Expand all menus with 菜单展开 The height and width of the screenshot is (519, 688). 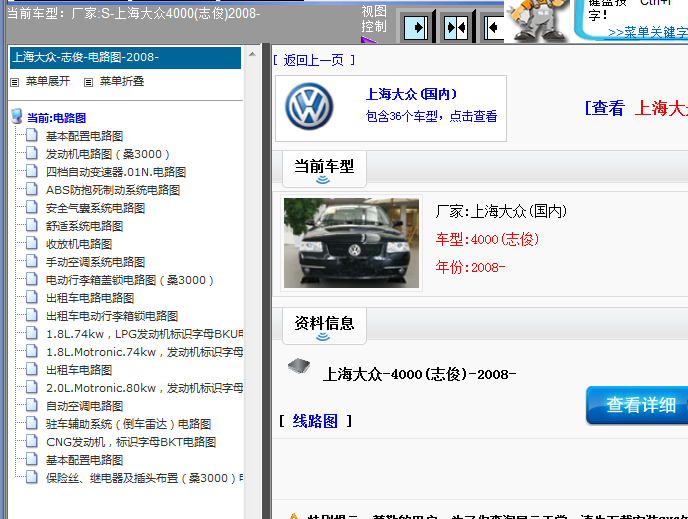point(48,81)
